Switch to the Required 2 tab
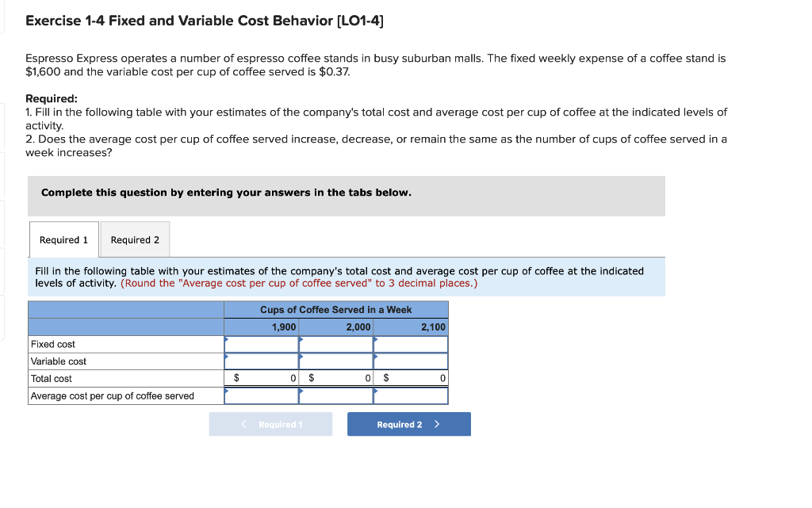812x508 pixels. click(x=134, y=239)
